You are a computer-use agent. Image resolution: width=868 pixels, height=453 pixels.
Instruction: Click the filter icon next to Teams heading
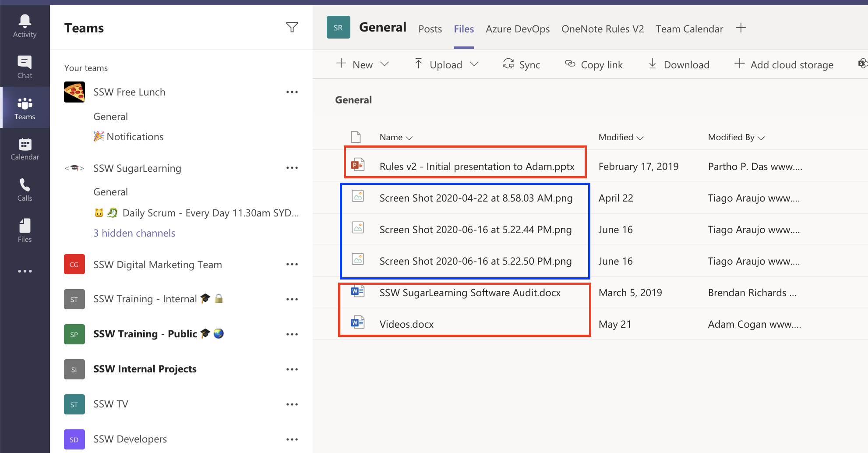coord(292,27)
